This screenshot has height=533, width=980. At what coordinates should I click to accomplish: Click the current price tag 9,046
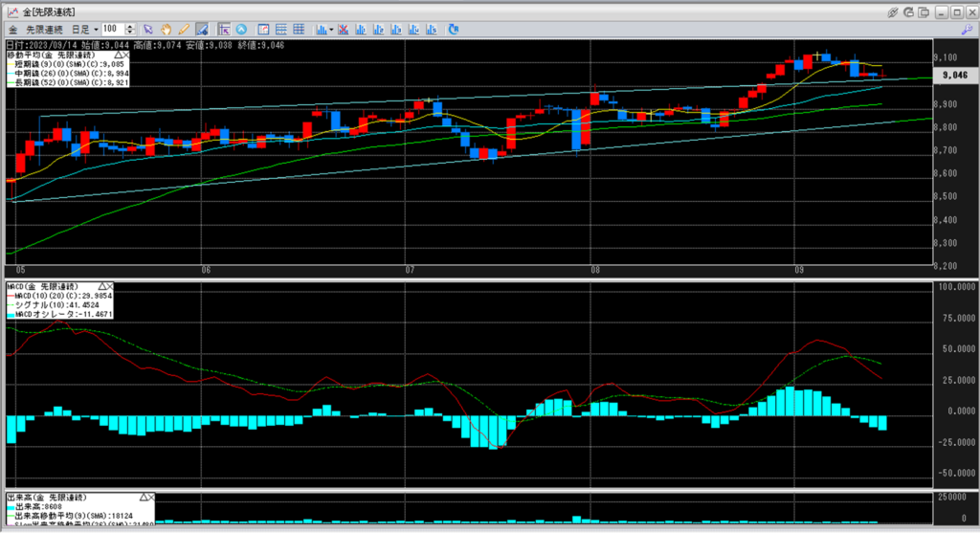coord(954,75)
